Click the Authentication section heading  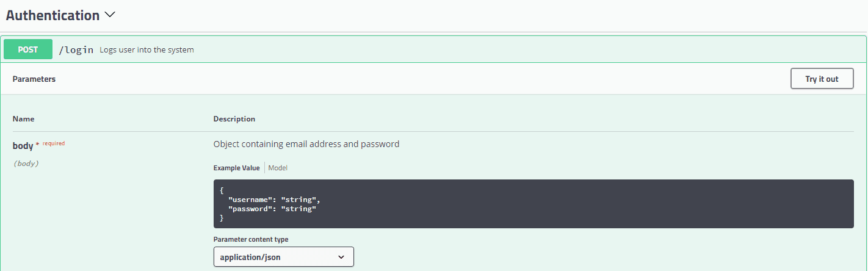coord(52,15)
